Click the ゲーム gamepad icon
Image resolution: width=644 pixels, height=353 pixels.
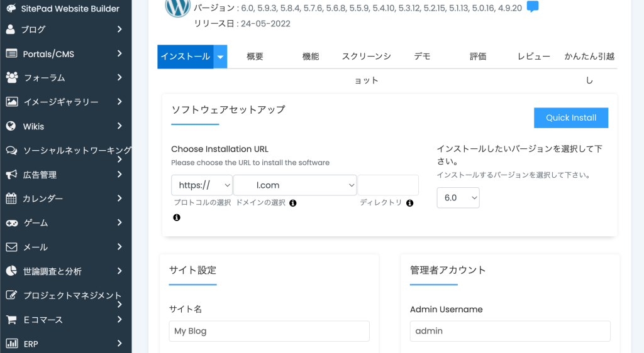click(11, 223)
